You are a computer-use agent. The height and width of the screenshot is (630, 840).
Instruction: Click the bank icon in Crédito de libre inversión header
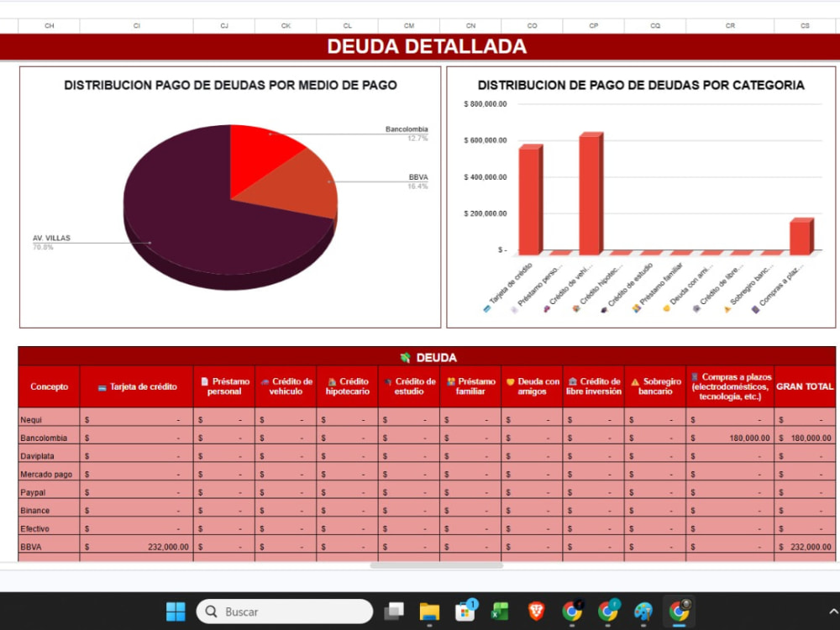pyautogui.click(x=573, y=381)
